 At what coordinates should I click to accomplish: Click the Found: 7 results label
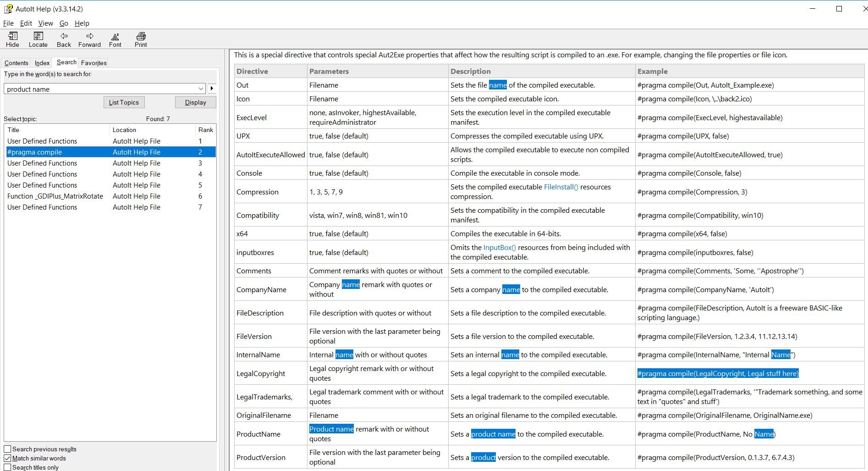[158, 119]
